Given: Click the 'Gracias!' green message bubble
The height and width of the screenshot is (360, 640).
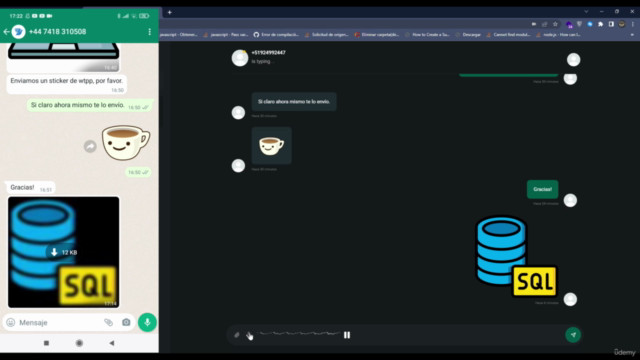Looking at the screenshot, I should click(x=542, y=189).
